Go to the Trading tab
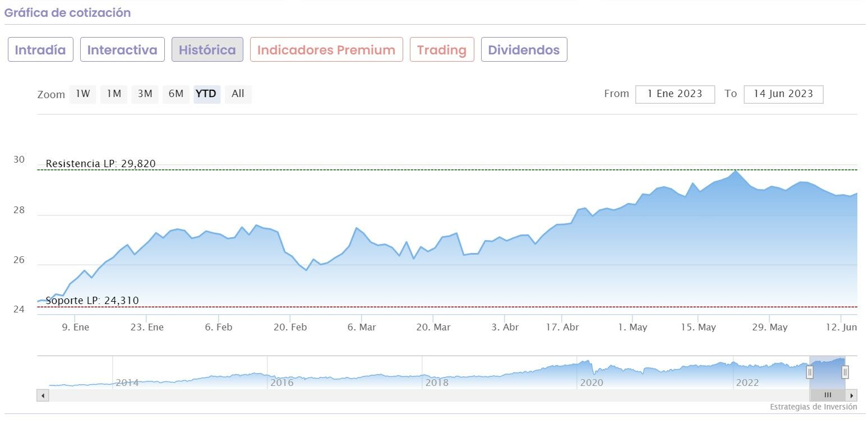The width and height of the screenshot is (868, 428). click(442, 50)
